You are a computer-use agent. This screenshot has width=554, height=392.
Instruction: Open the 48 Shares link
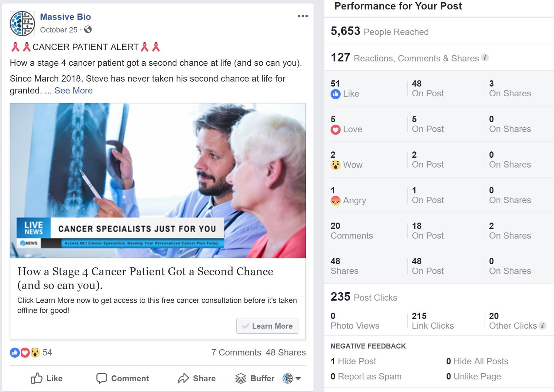[x=285, y=353]
